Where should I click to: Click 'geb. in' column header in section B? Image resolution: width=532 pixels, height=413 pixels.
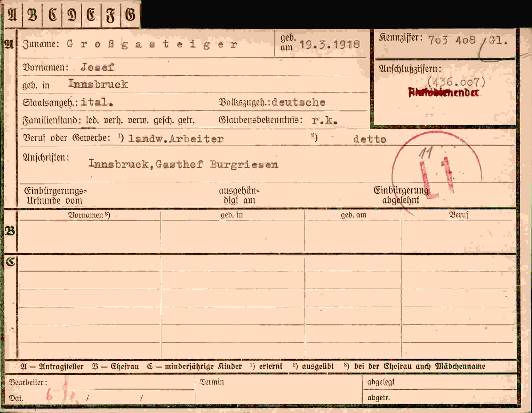coord(232,215)
